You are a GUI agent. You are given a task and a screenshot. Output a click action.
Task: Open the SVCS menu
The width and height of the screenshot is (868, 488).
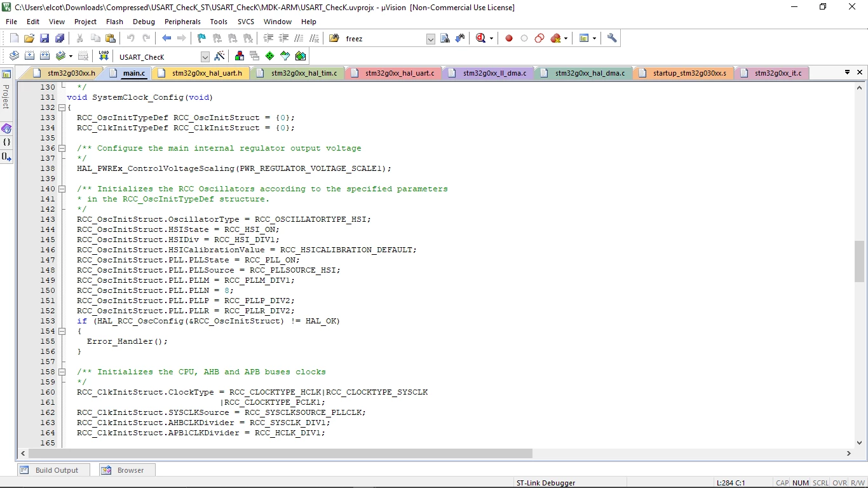pos(246,22)
